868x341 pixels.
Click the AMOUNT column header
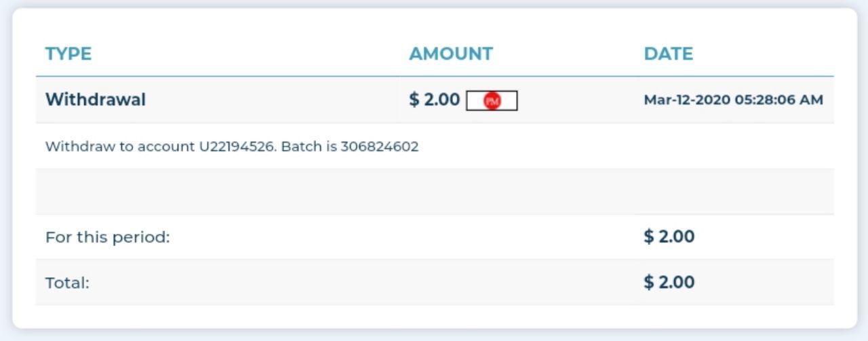coord(451,54)
